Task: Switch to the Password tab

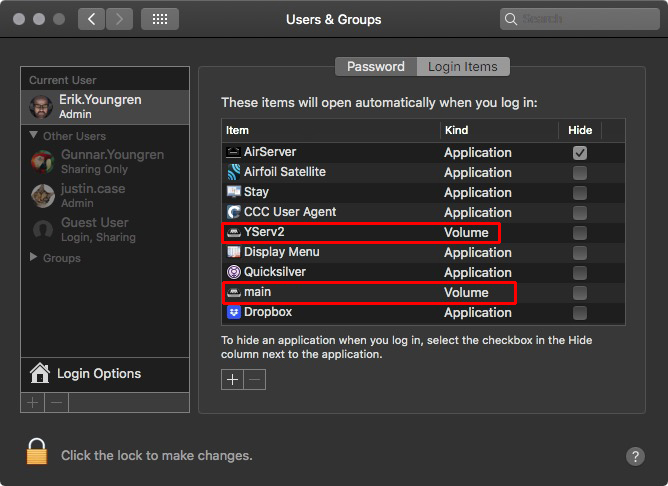Action: point(375,66)
